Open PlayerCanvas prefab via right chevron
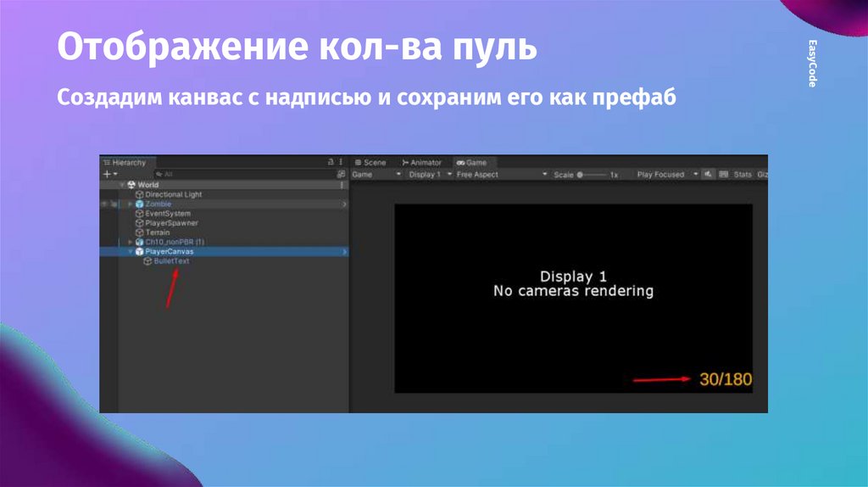The height and width of the screenshot is (487, 868). 344,251
